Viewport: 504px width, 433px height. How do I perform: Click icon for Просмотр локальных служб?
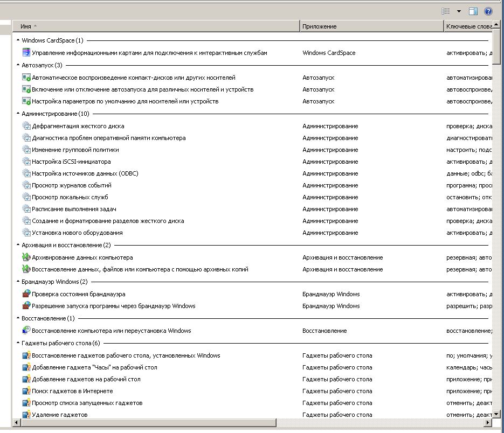point(26,197)
